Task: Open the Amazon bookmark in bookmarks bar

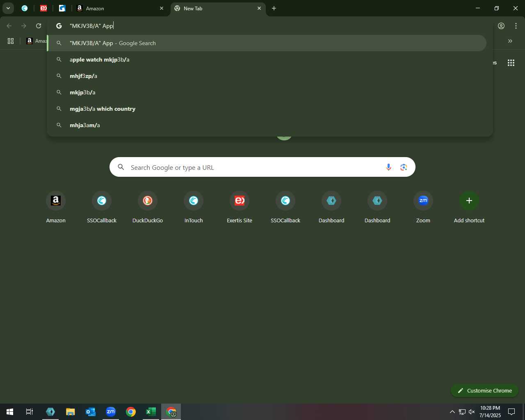Action: point(37,41)
